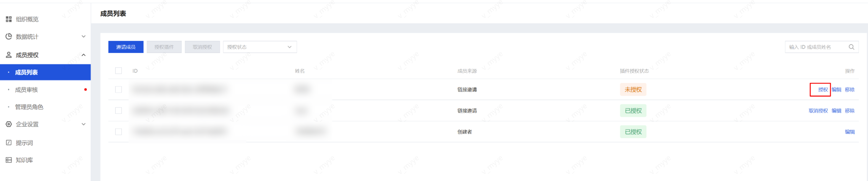This screenshot has width=868, height=181.
Task: Click the search magnifier icon
Action: pyautogui.click(x=851, y=47)
